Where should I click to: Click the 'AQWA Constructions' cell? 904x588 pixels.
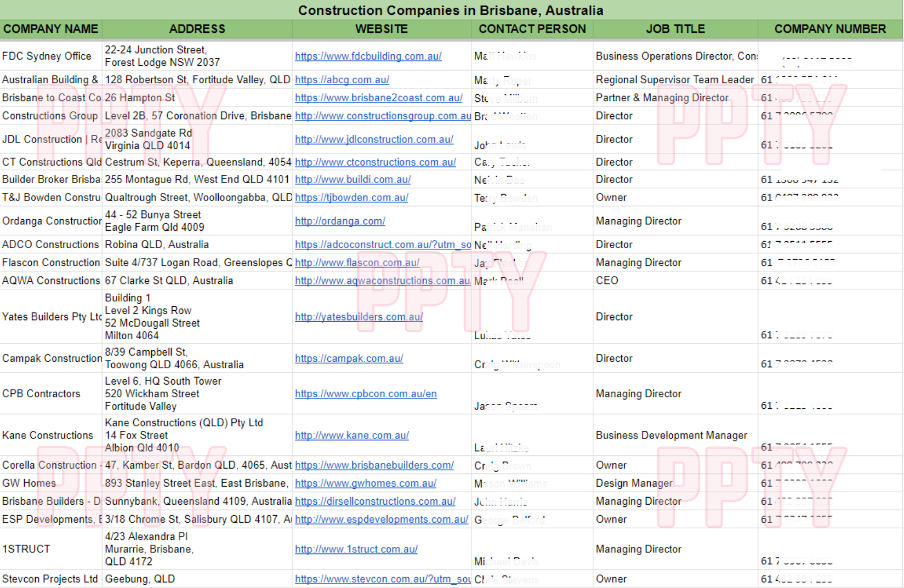click(x=51, y=281)
